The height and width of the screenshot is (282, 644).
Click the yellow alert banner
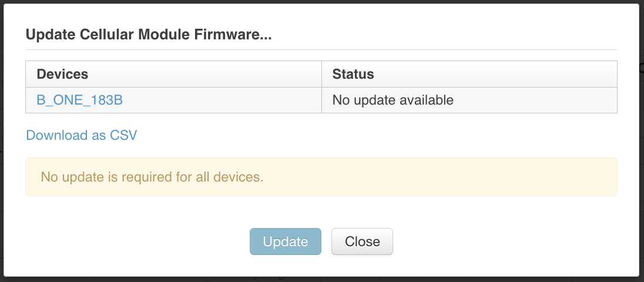pos(321,176)
